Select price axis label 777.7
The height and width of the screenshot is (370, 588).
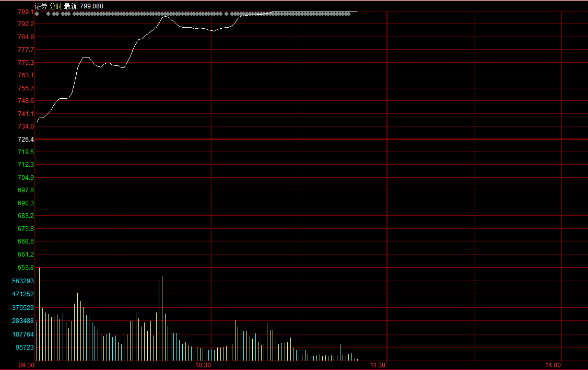26,50
